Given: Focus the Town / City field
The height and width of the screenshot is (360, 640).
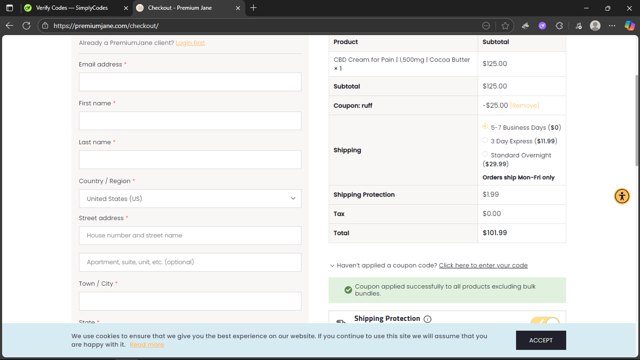Looking at the screenshot, I should 190,301.
